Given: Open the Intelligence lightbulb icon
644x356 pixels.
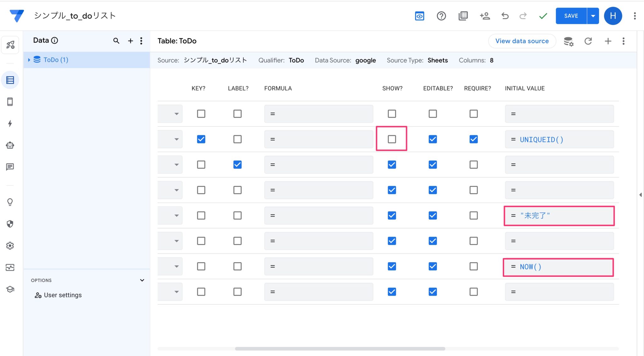Looking at the screenshot, I should coord(10,202).
